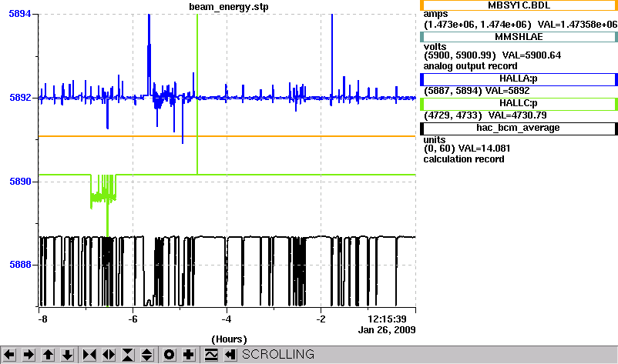Click the SCROLLING status label
Viewport: 618px width, 364px height.
tap(278, 355)
